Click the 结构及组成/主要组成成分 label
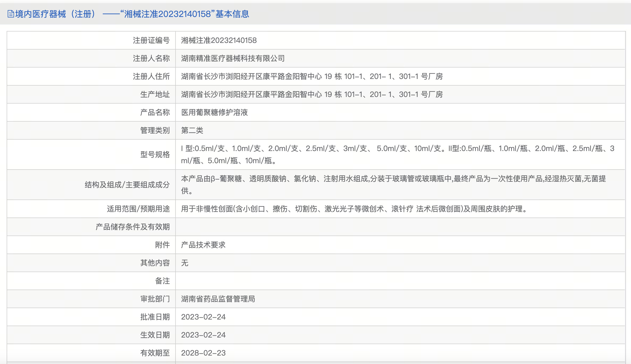This screenshot has height=364, width=631. [127, 185]
